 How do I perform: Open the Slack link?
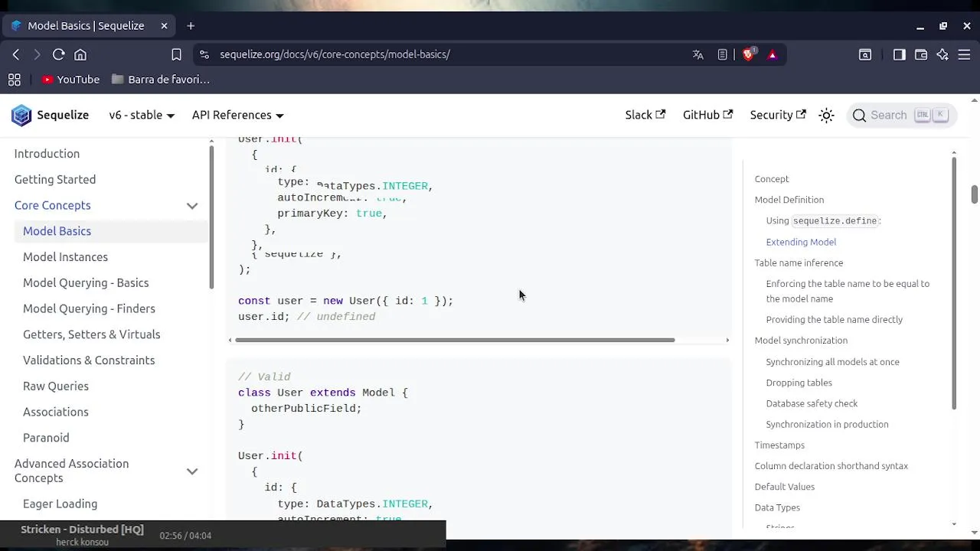(645, 115)
